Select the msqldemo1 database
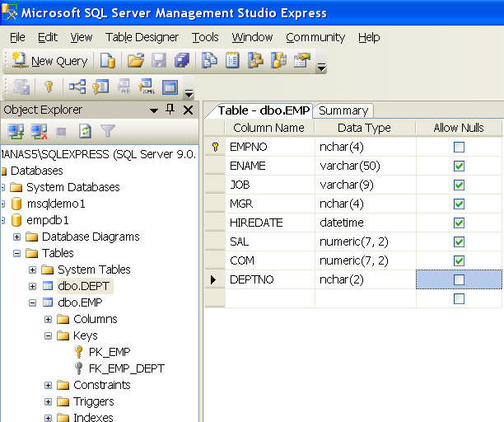 pos(56,204)
